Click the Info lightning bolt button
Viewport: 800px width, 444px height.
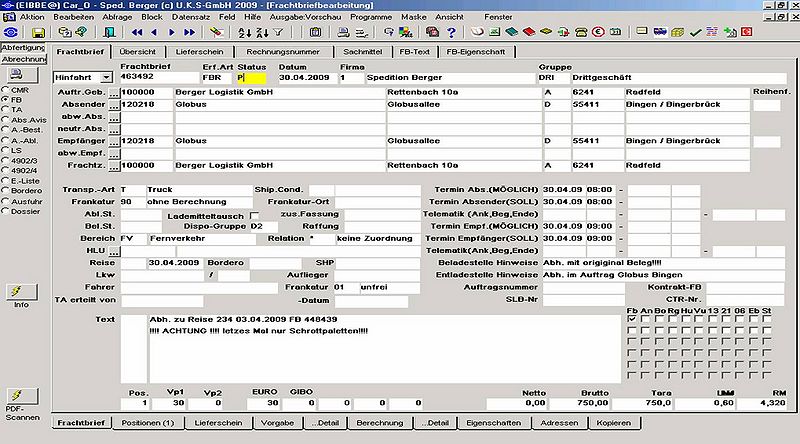click(21, 292)
